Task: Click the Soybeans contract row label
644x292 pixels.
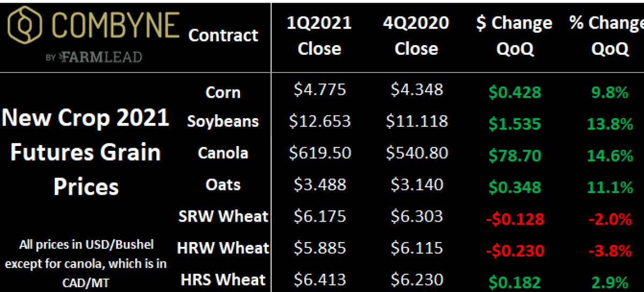Action: pyautogui.click(x=223, y=122)
